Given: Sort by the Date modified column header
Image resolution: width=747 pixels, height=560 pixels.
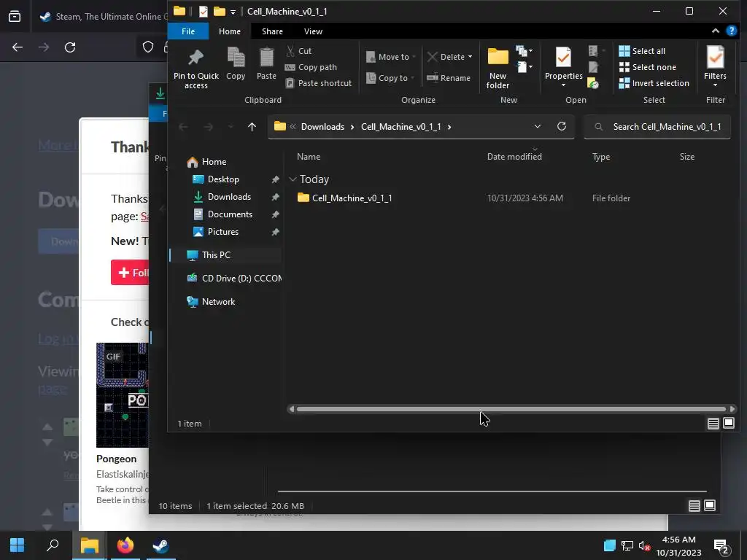Looking at the screenshot, I should pyautogui.click(x=514, y=157).
